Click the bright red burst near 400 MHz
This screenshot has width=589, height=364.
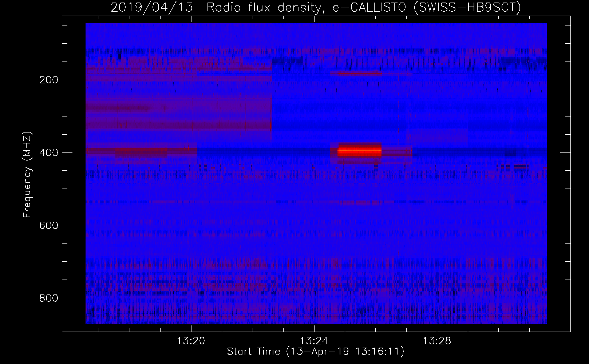tap(359, 150)
